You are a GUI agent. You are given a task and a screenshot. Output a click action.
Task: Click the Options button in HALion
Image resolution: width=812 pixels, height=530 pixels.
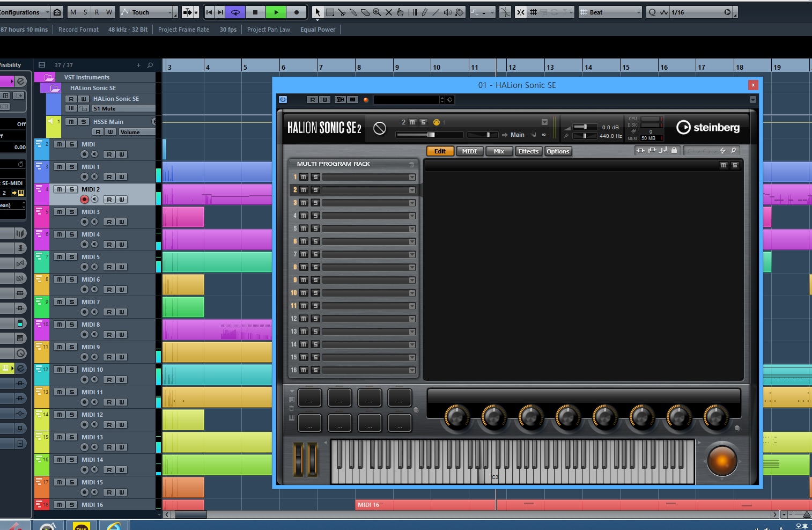(x=558, y=151)
